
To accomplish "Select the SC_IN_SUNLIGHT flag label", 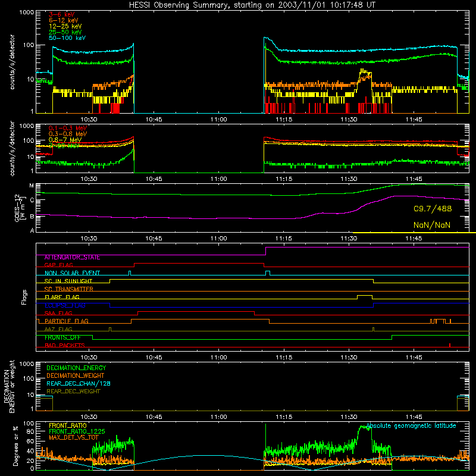I will (x=68, y=281).
